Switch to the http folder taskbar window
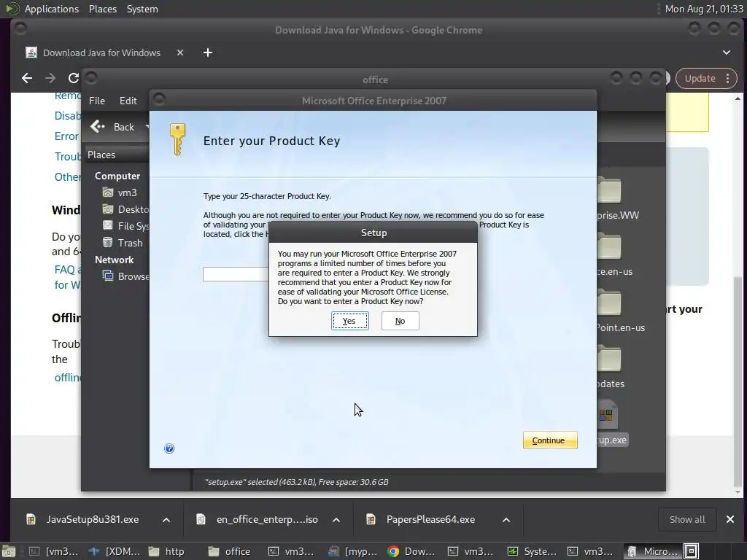 coord(166,551)
